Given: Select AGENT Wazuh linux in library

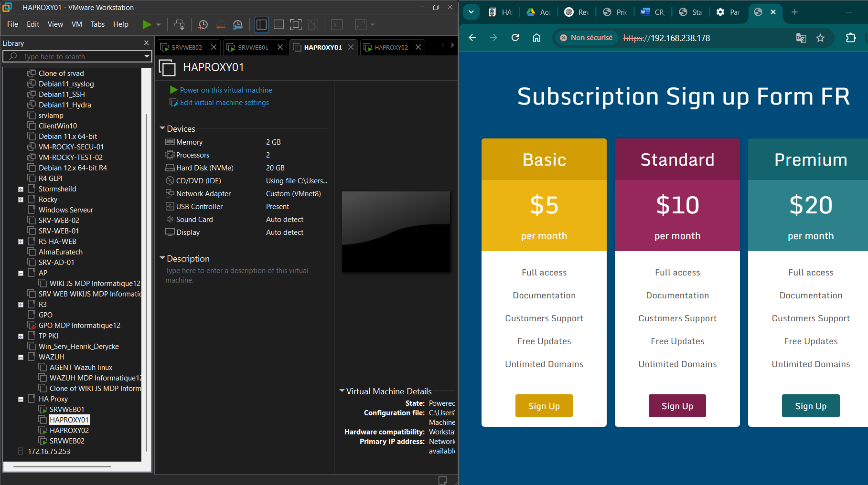Looking at the screenshot, I should point(81,368).
